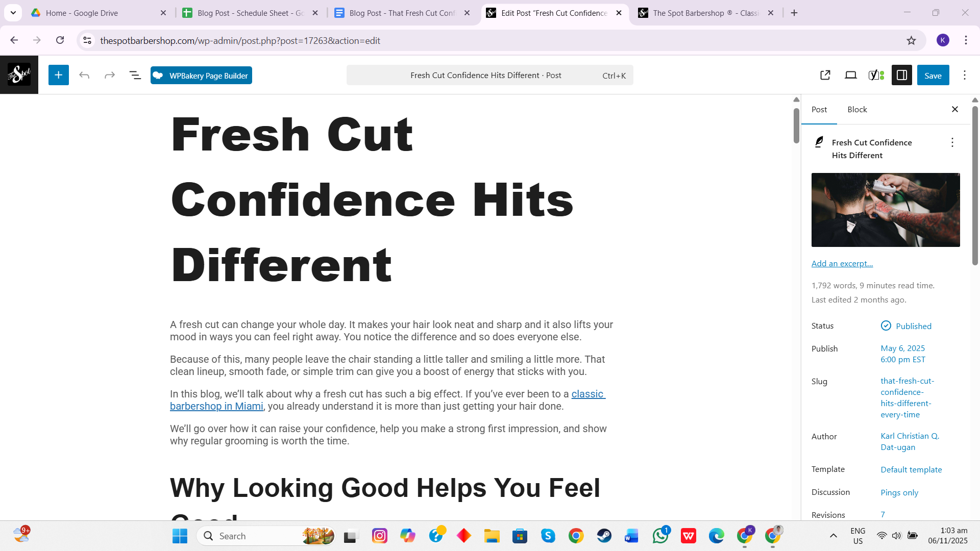
Task: Click the Add an excerpt link
Action: [x=842, y=264]
